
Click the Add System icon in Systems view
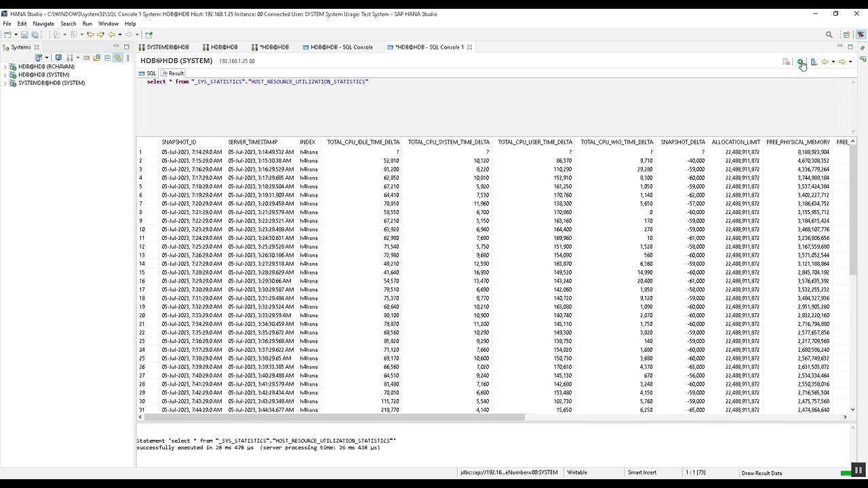click(x=39, y=58)
